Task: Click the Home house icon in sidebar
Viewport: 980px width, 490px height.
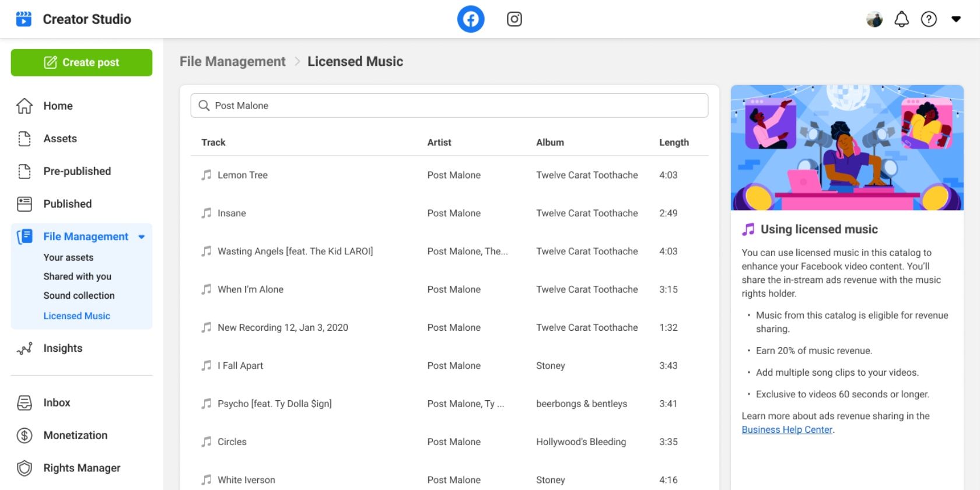Action: click(x=24, y=106)
